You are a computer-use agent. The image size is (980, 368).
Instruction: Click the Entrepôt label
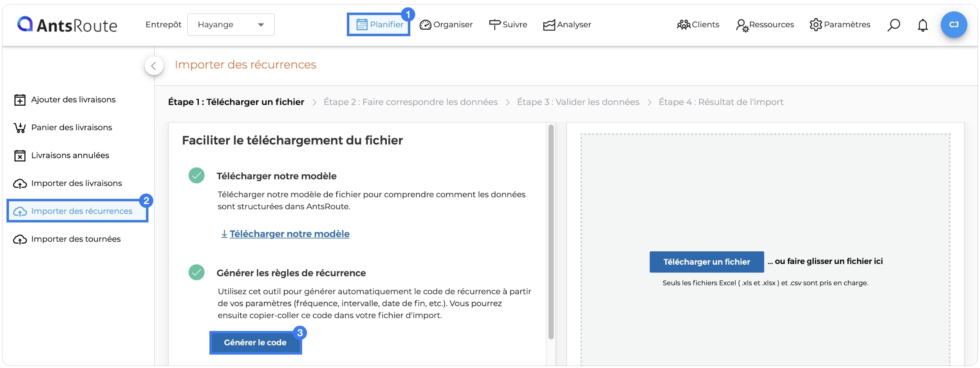(163, 25)
